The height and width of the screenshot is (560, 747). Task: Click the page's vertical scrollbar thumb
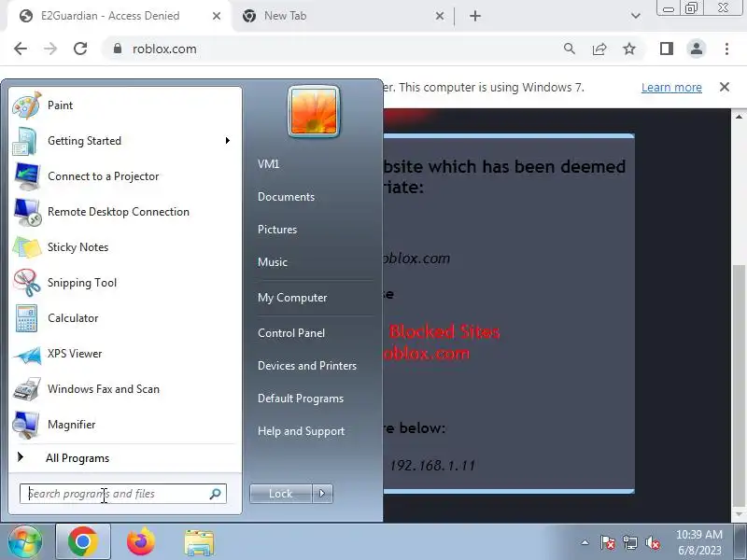coord(739,385)
